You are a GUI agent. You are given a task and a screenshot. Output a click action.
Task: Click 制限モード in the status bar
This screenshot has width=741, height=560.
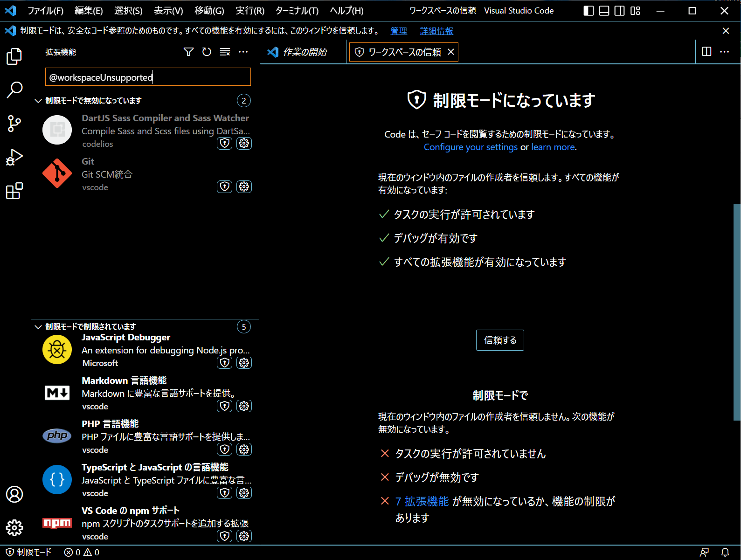tap(28, 553)
